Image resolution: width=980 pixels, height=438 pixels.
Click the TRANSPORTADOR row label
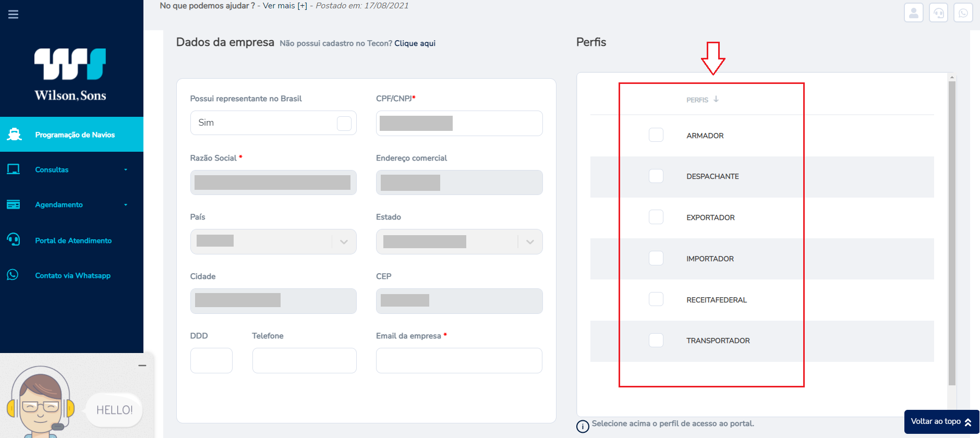[718, 340]
